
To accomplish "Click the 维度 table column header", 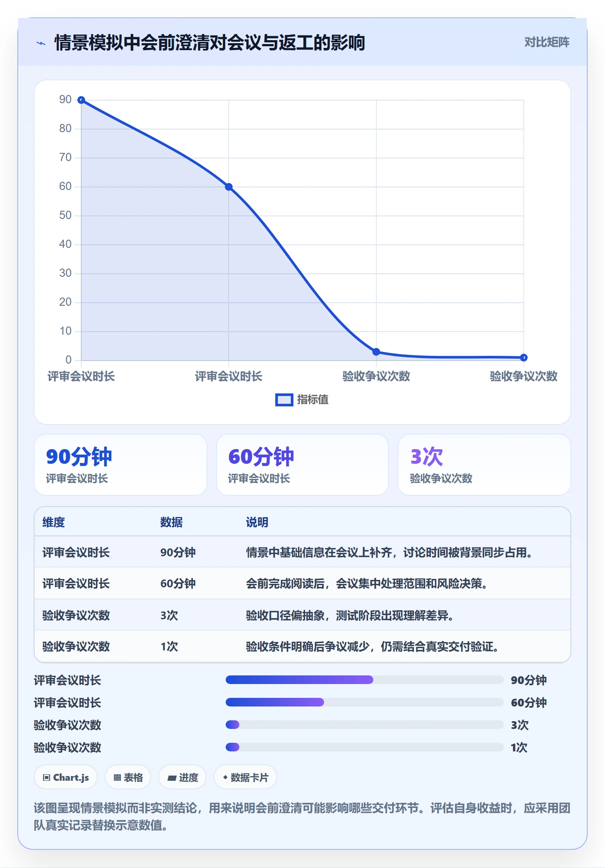I will [x=54, y=523].
